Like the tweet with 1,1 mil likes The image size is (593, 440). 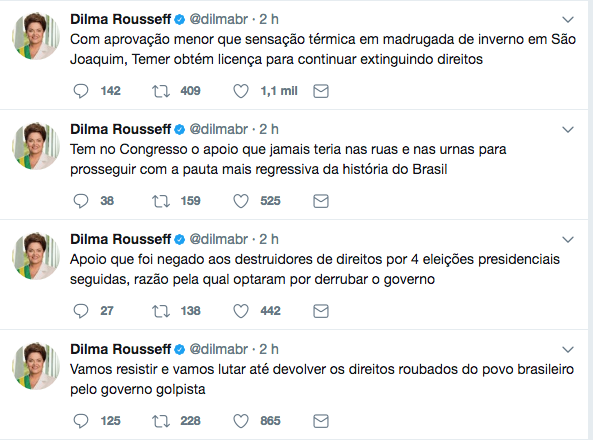(x=241, y=91)
